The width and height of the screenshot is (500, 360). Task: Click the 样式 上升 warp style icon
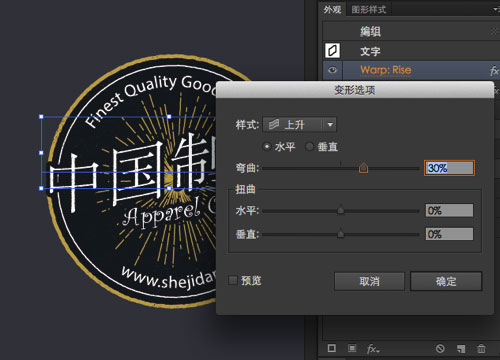[274, 125]
